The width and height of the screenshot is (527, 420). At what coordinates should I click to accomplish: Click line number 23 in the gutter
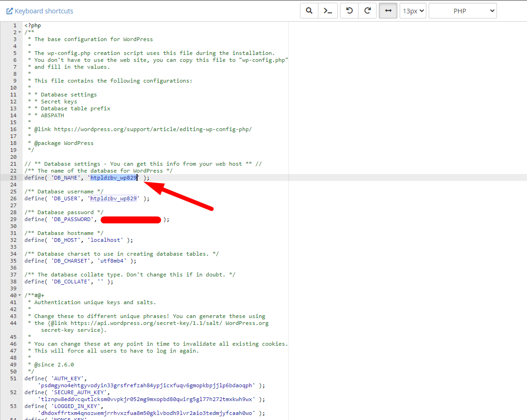point(13,178)
